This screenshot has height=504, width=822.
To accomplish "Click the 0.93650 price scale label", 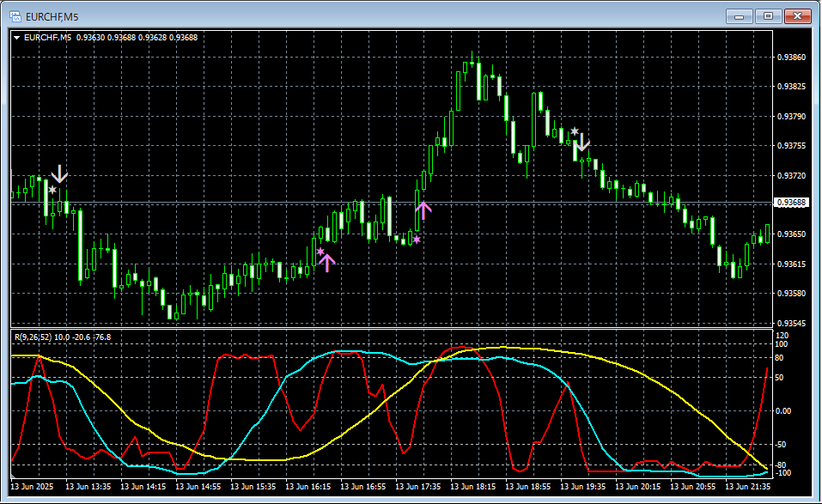I will tap(792, 234).
